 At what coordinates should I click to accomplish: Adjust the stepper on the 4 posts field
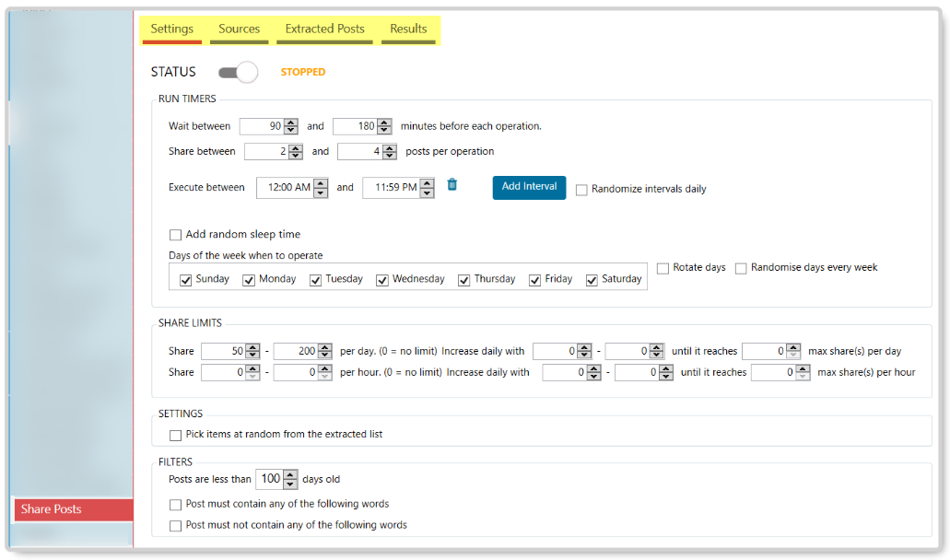tap(390, 151)
